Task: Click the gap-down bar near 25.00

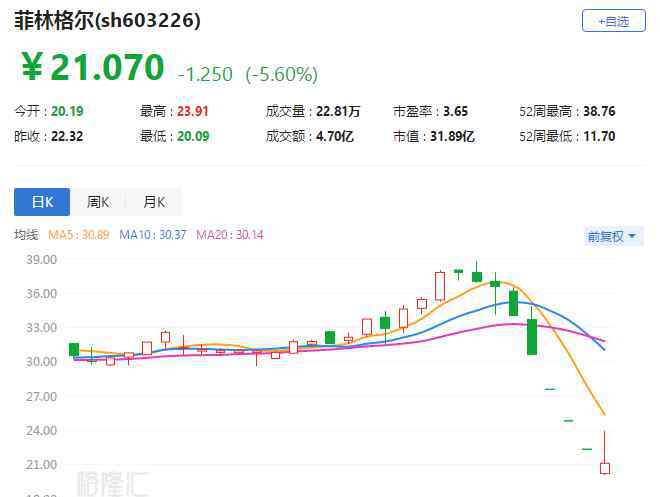Action: pos(569,420)
